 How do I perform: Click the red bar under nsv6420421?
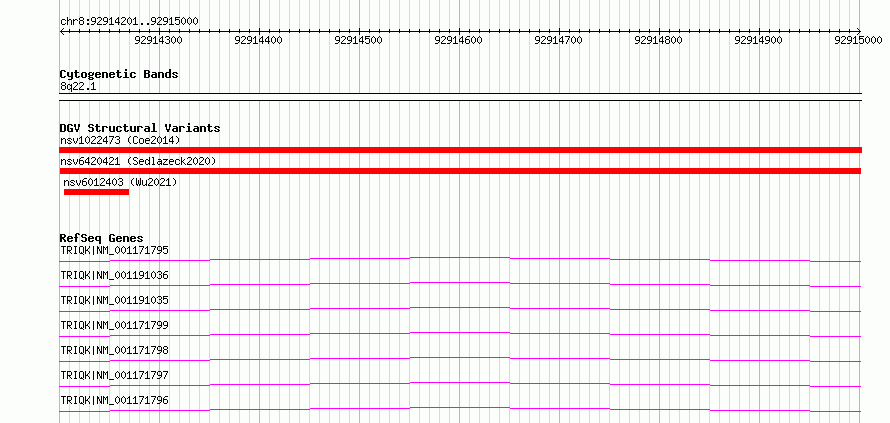tap(460, 171)
